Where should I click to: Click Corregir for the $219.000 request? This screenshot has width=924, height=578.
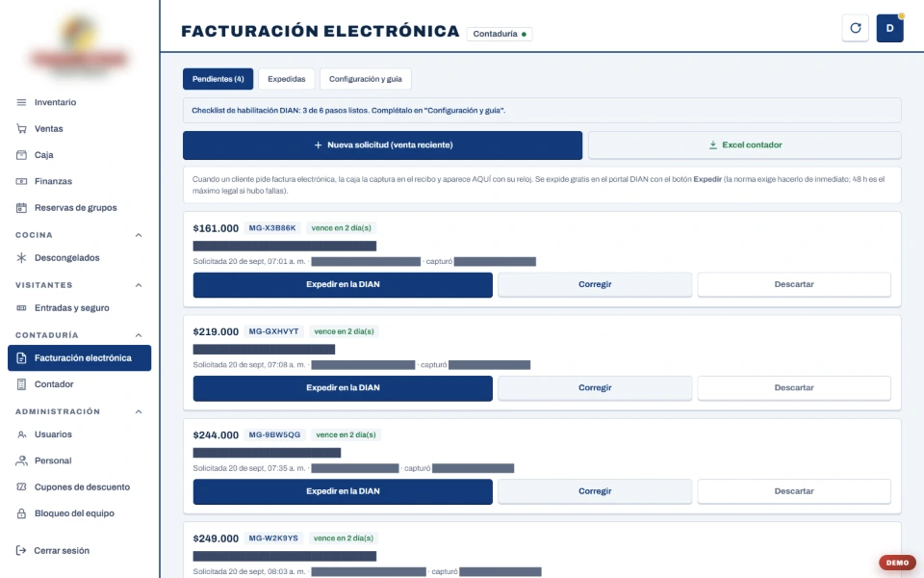595,388
